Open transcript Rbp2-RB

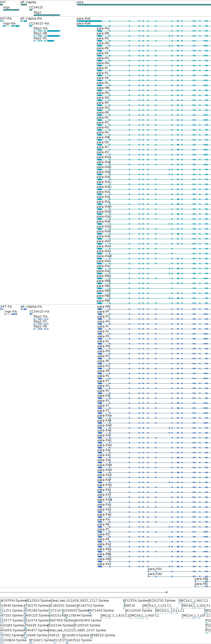coord(40,33)
